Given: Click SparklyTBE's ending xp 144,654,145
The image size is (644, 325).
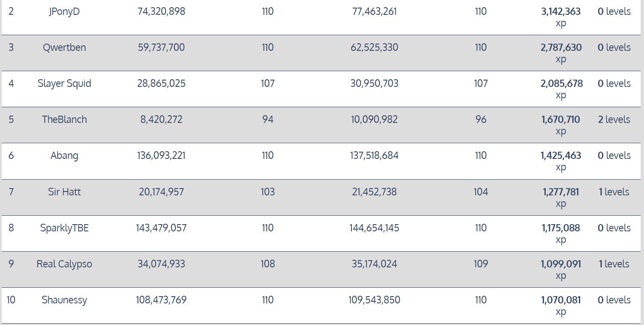Looking at the screenshot, I should [x=374, y=228].
